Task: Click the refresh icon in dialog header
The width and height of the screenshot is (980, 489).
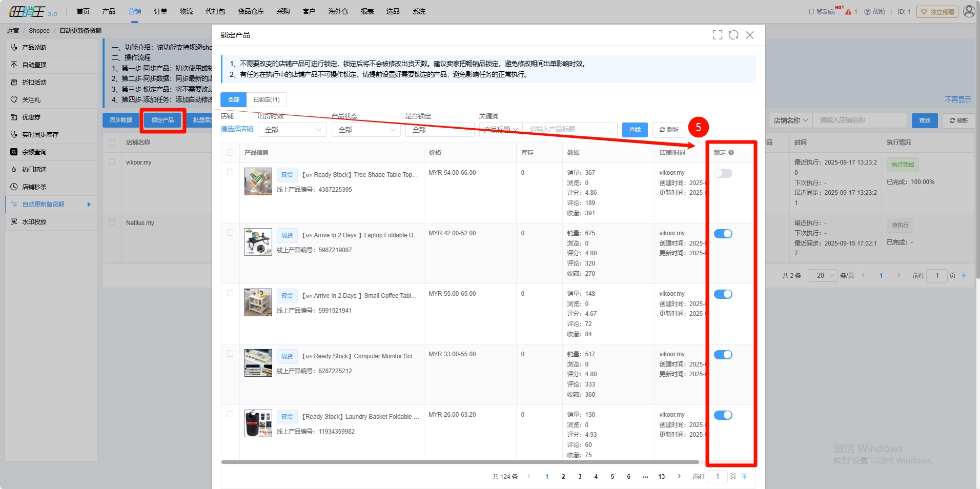Action: (733, 35)
